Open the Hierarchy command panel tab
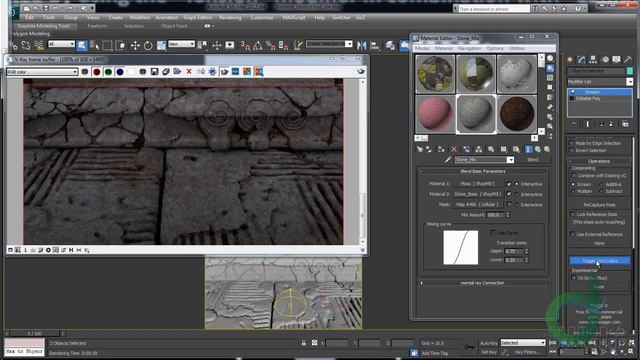Viewport: 640px width, 360px height. tap(593, 60)
